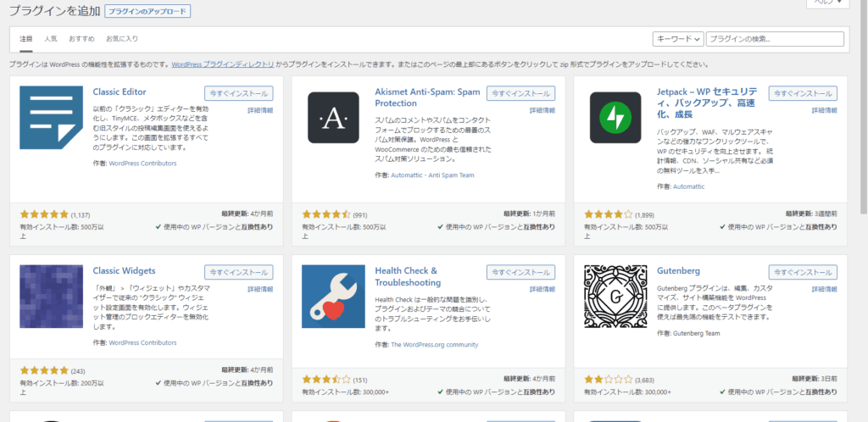The image size is (868, 422).
Task: Open 詳細情報 for Akismet Anti-Spam
Action: [542, 110]
